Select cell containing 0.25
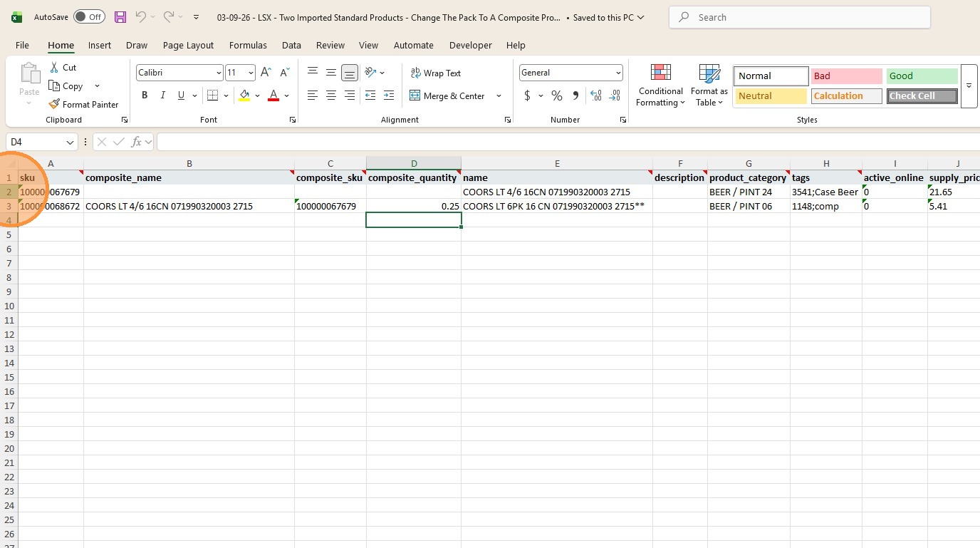Image resolution: width=980 pixels, height=548 pixels. click(x=414, y=206)
